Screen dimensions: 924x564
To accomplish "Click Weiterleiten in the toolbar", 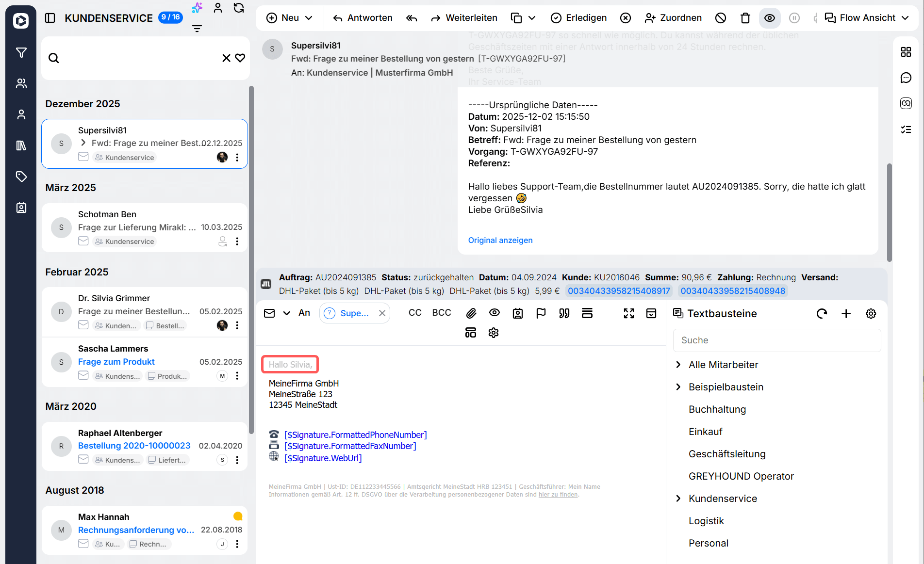I will [464, 18].
